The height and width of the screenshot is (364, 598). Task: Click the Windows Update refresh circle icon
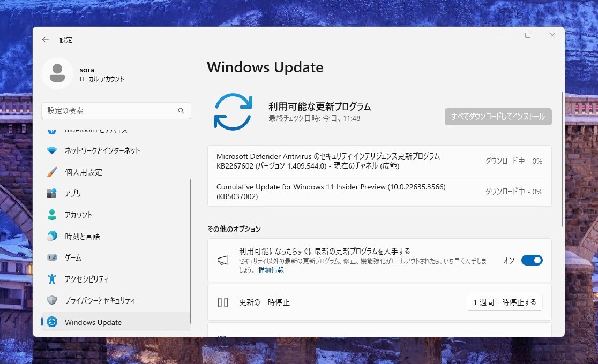click(x=233, y=111)
